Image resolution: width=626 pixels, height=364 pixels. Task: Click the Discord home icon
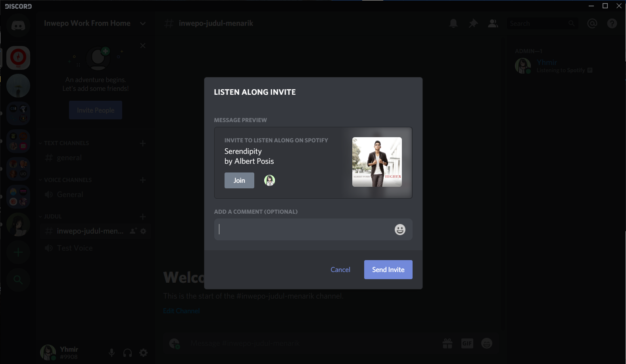point(18,26)
